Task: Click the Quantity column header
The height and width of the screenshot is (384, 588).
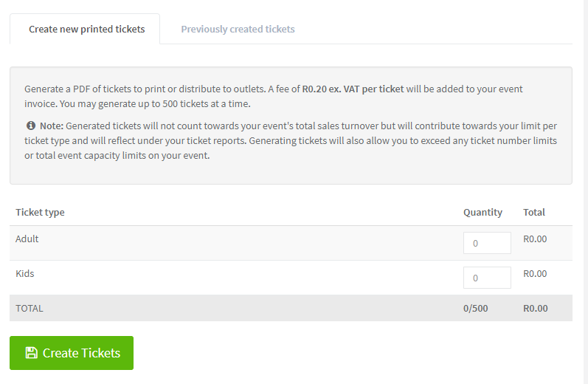Action: [482, 212]
